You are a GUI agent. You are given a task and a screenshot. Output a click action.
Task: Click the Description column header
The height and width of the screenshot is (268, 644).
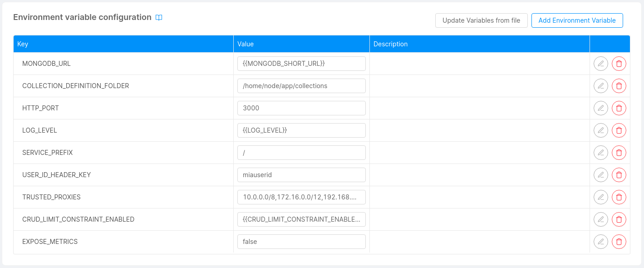pos(390,44)
